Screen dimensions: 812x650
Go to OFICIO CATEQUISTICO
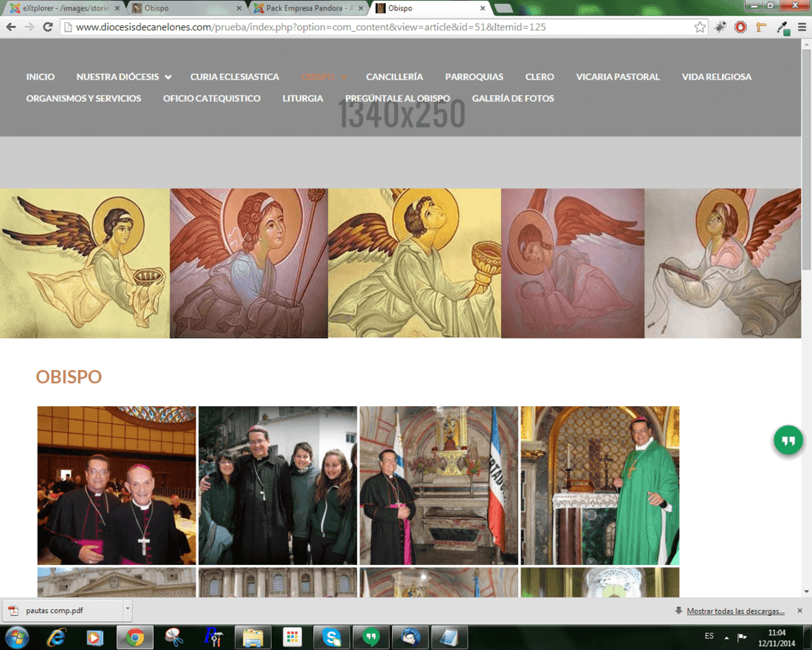212,98
